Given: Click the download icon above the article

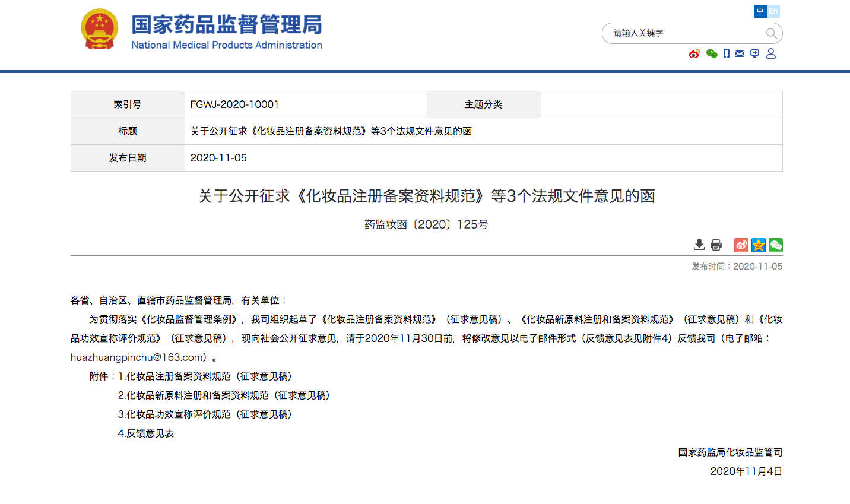Looking at the screenshot, I should 699,245.
